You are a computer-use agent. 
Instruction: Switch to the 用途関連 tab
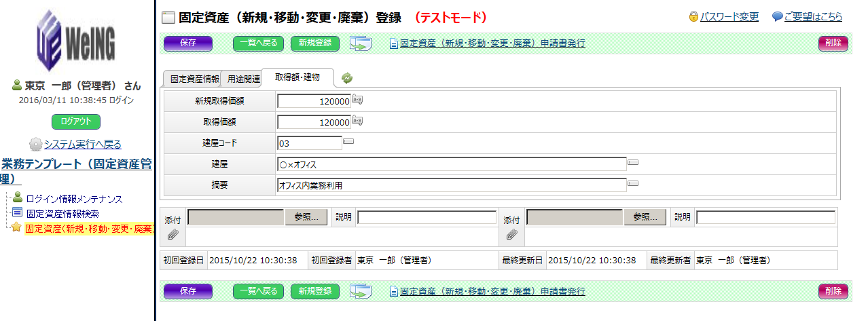point(242,79)
